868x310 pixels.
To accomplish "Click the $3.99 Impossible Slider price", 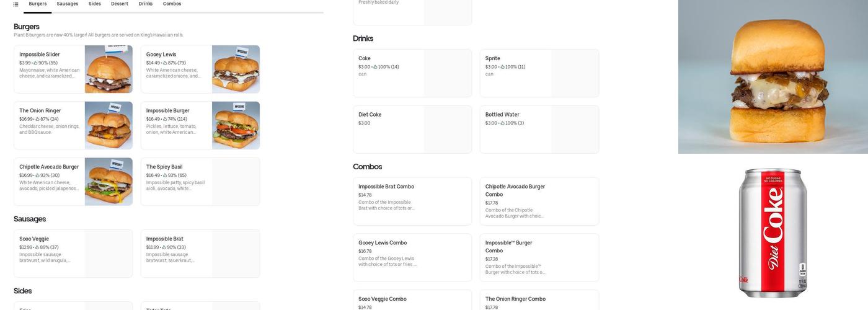I will 25,63.
